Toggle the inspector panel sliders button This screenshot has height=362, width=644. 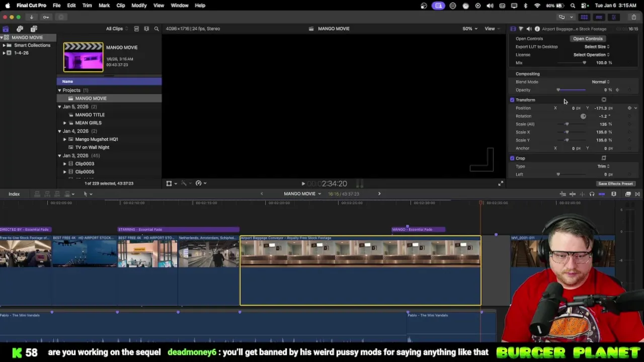pyautogui.click(x=613, y=17)
